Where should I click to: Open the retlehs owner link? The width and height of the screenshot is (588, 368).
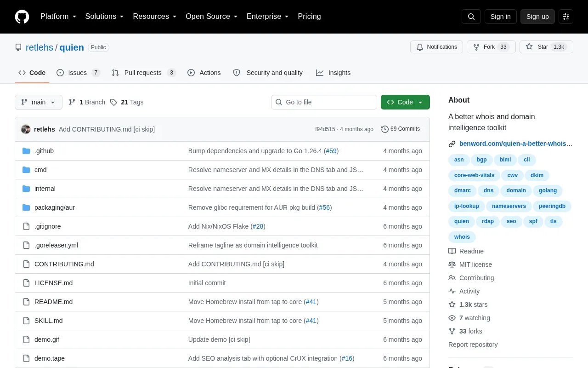pos(40,47)
